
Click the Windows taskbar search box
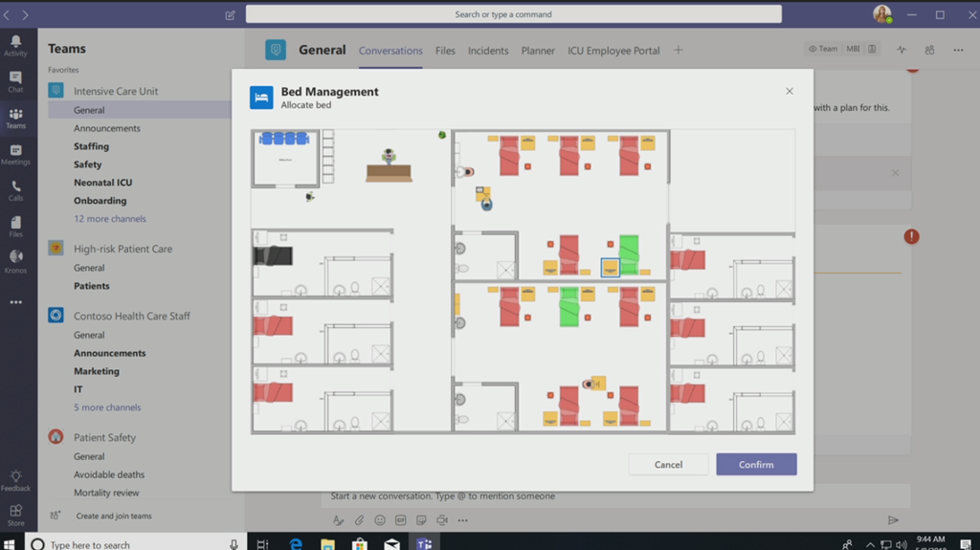tap(135, 543)
